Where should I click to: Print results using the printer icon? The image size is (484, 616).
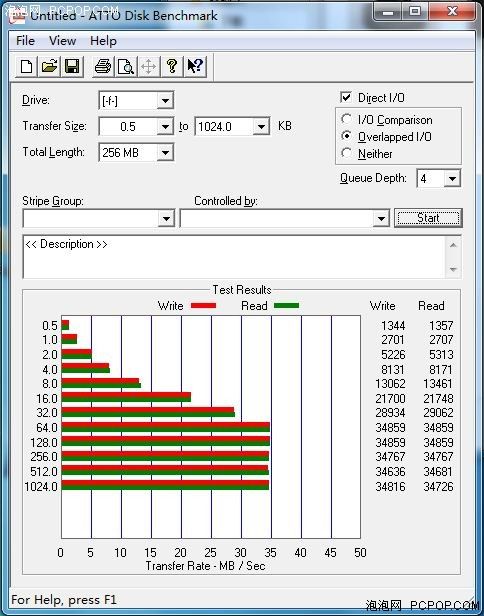pyautogui.click(x=103, y=66)
